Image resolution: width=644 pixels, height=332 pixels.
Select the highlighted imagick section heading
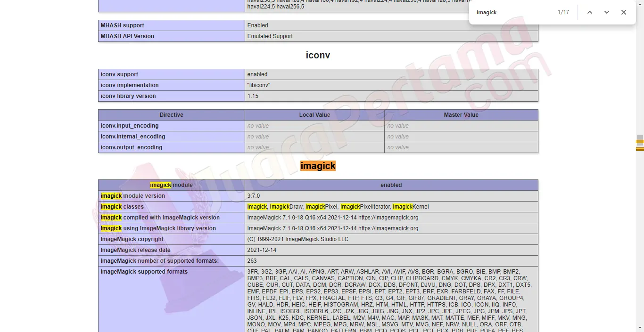[x=318, y=166]
